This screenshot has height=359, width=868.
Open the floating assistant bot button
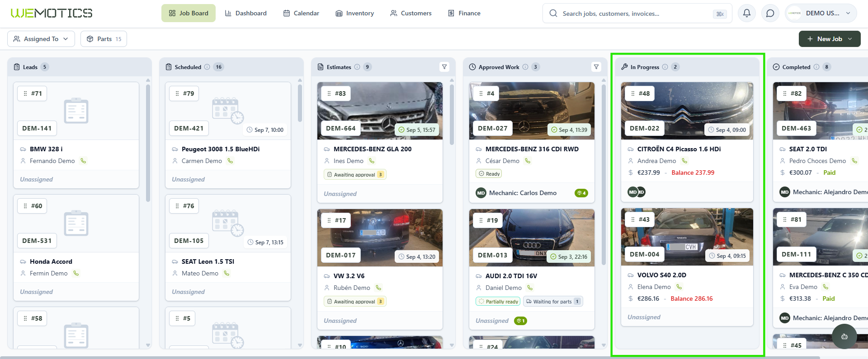point(844,336)
